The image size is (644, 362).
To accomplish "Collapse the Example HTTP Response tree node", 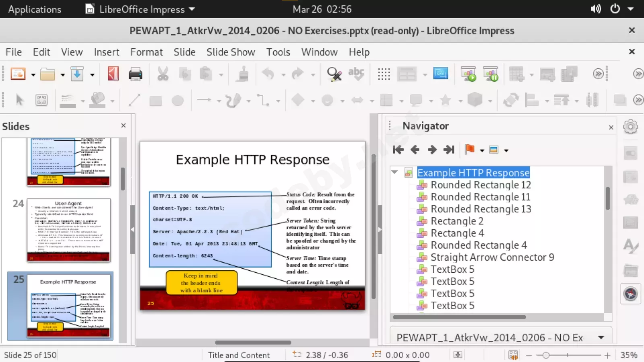I will pyautogui.click(x=395, y=172).
